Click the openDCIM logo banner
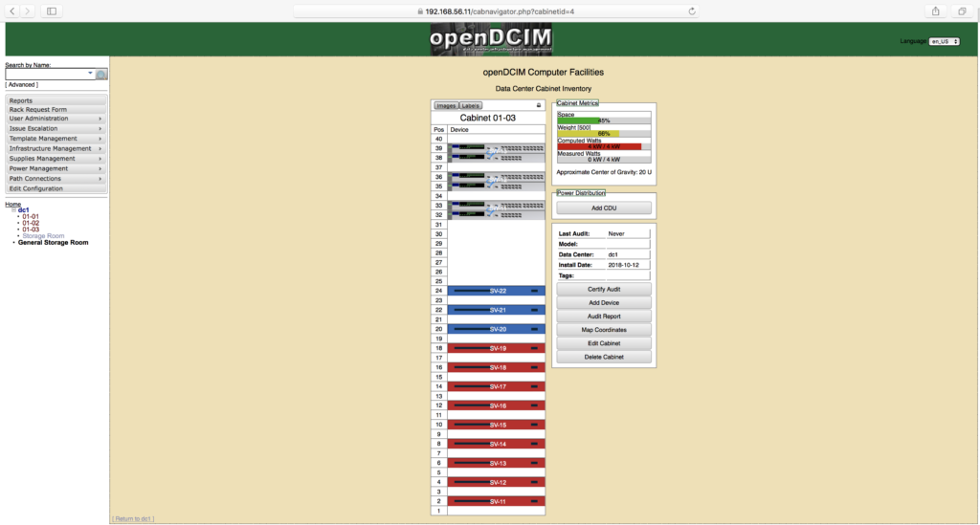 coord(491,38)
